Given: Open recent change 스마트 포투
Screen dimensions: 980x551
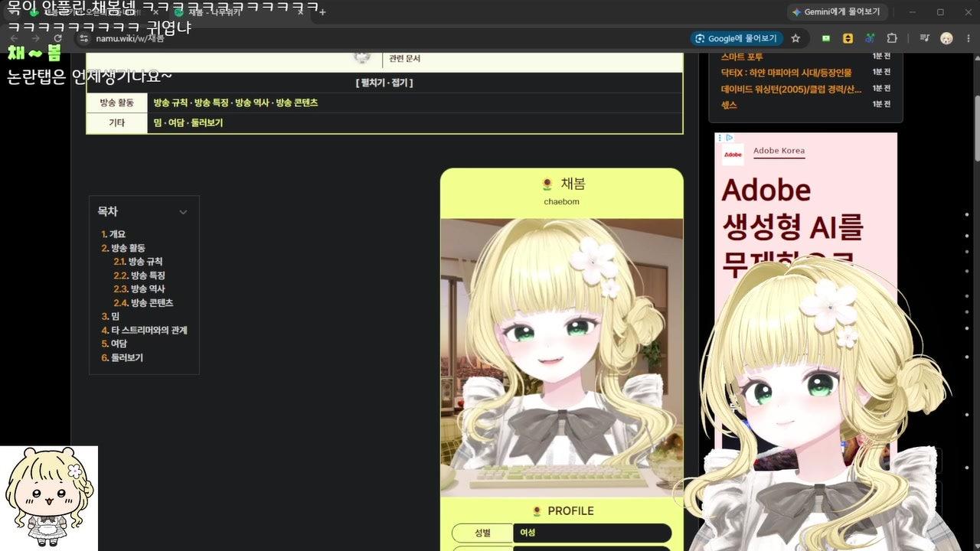Looking at the screenshot, I should click(x=742, y=57).
